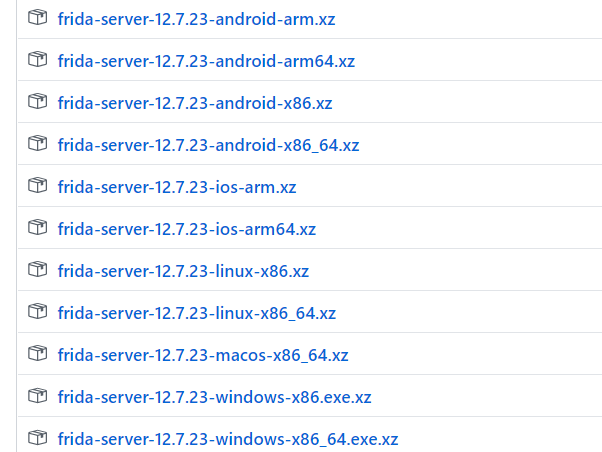Screen dimensions: 602x452
Task: Click package icon beside linux-x86_64.xz
Action: click(38, 311)
